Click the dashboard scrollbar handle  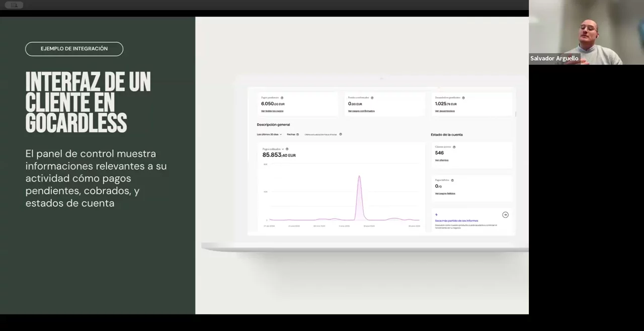pyautogui.click(x=516, y=114)
